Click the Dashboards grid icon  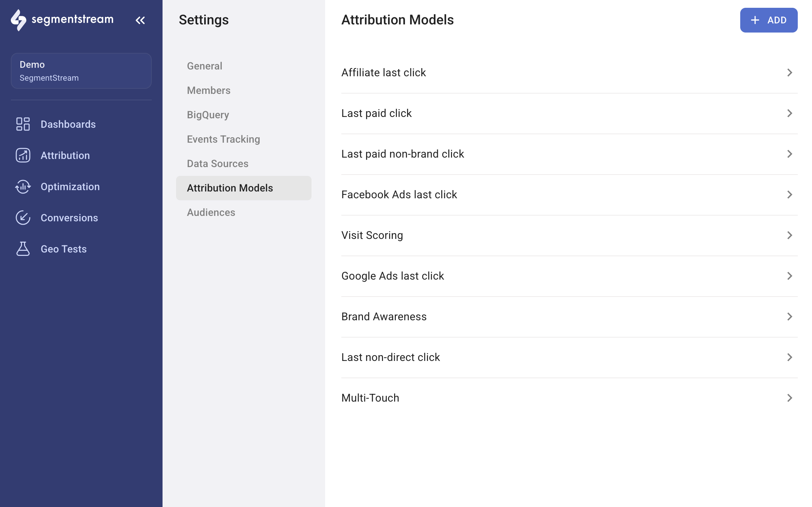pos(23,124)
